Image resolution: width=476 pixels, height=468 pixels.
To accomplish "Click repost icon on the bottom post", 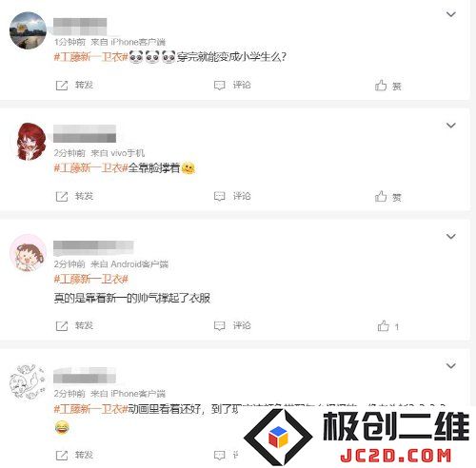I will pos(62,456).
